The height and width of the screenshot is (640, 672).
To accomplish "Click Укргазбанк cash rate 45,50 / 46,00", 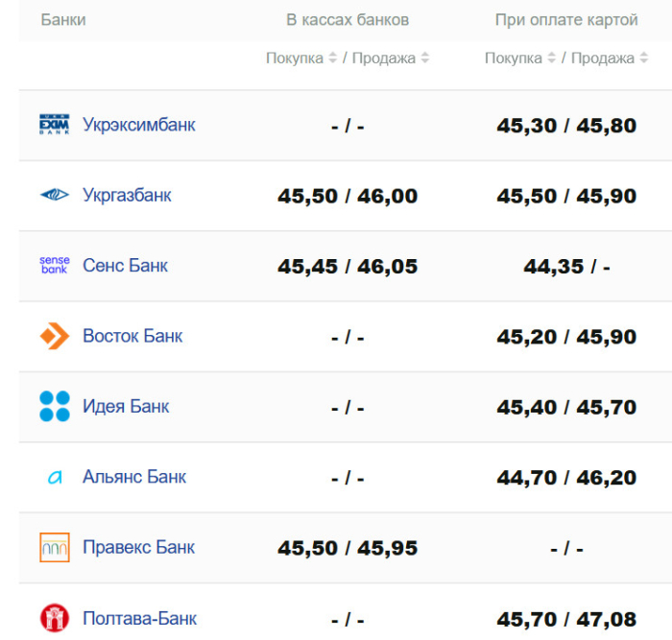I will (348, 196).
